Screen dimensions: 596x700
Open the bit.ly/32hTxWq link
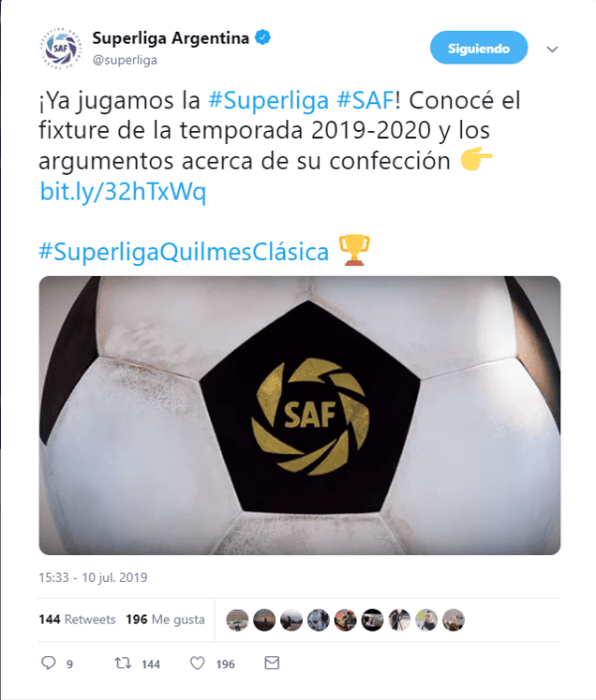123,191
